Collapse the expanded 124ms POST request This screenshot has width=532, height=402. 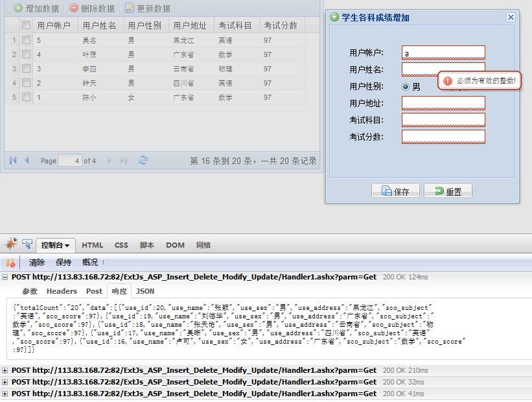[x=5, y=277]
